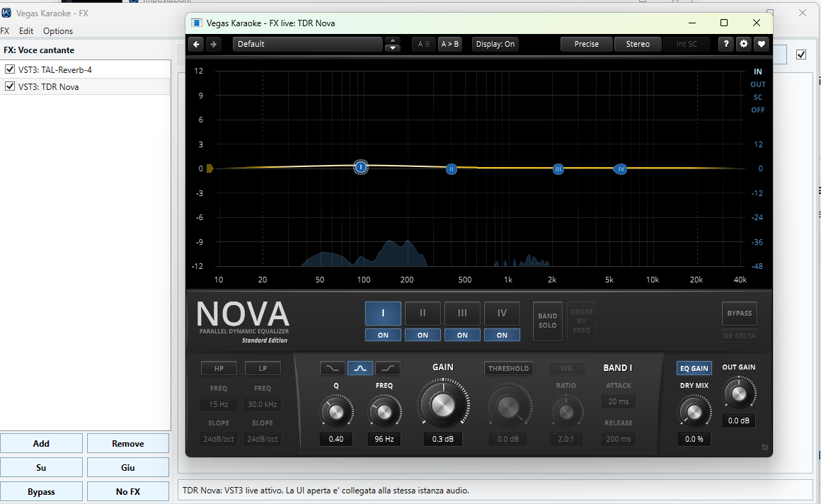Open HP slope 24dB/oct selector
821x504 pixels.
(x=219, y=439)
